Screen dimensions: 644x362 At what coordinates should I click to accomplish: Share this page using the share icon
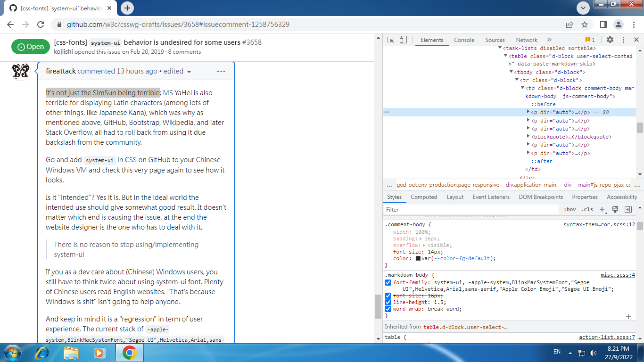tap(570, 25)
